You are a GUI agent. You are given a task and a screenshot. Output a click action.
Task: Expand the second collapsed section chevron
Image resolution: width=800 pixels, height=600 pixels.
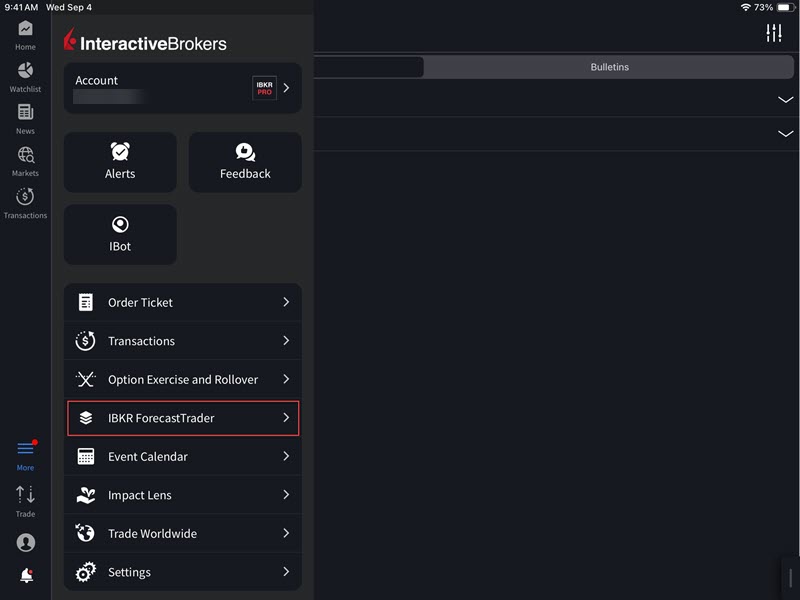(785, 134)
